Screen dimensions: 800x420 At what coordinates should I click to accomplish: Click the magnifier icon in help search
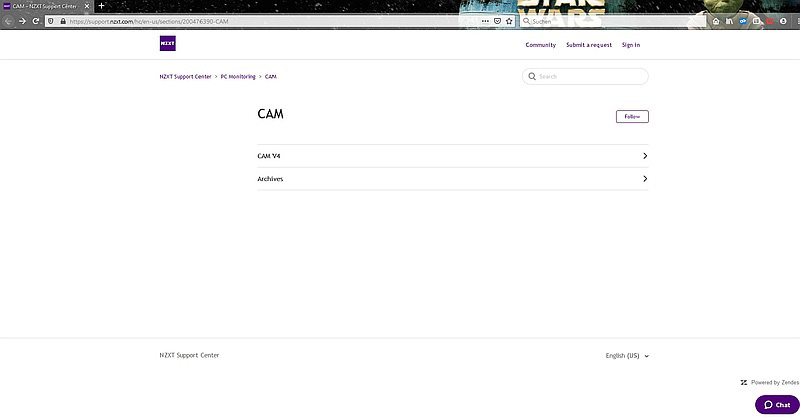(532, 76)
